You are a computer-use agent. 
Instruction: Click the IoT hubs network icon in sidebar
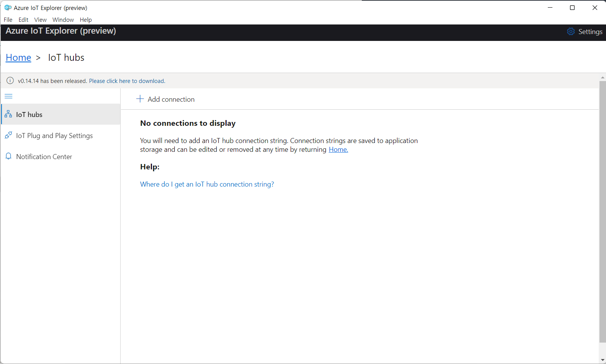[8, 114]
